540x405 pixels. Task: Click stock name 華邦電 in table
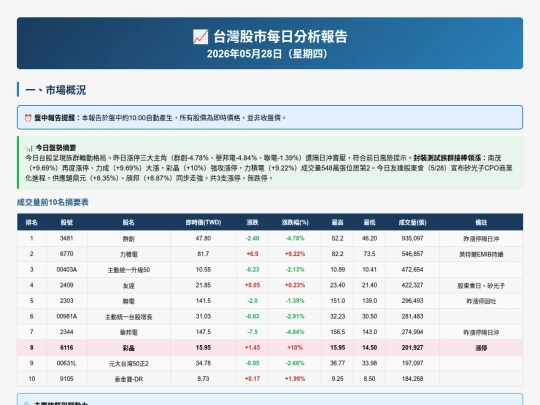point(128,332)
